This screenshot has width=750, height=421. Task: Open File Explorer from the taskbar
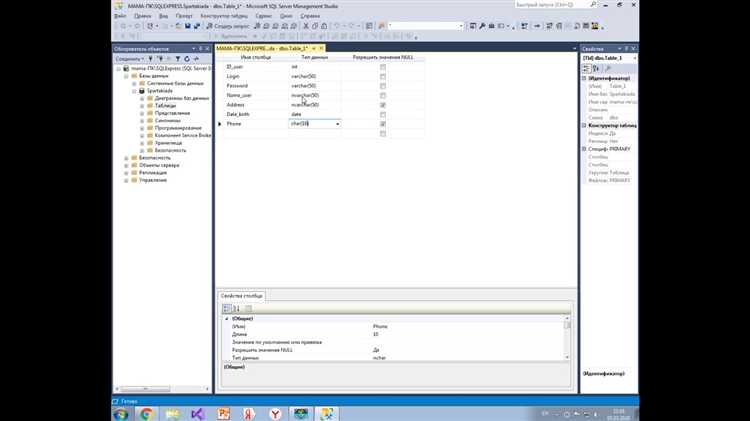(x=172, y=414)
